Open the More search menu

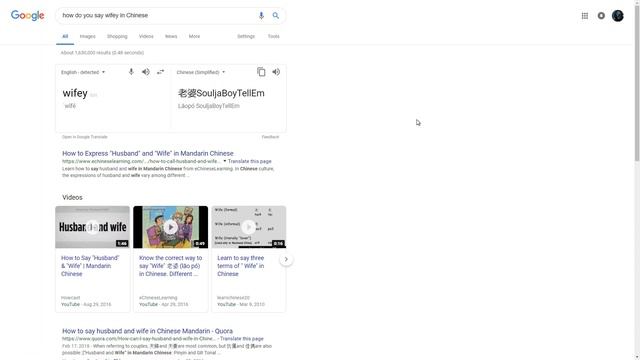[194, 36]
